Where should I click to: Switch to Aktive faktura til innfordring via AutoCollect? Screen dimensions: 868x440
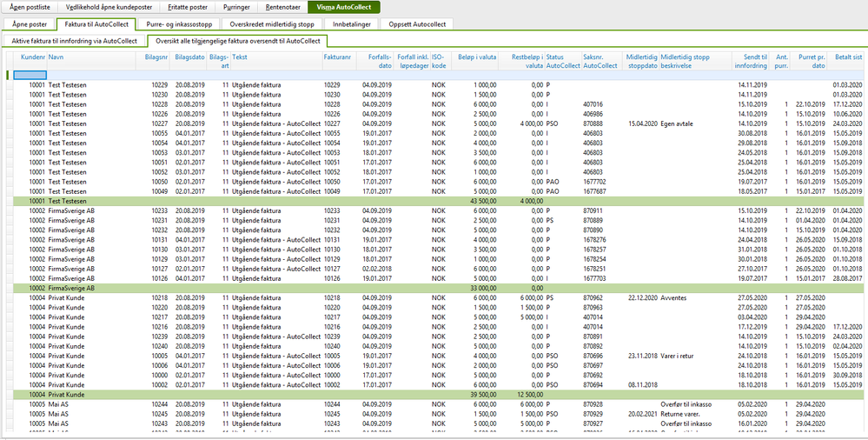click(75, 41)
